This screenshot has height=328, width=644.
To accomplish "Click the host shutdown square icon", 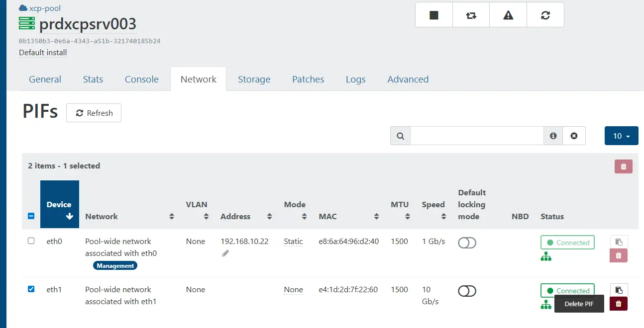I will point(433,15).
